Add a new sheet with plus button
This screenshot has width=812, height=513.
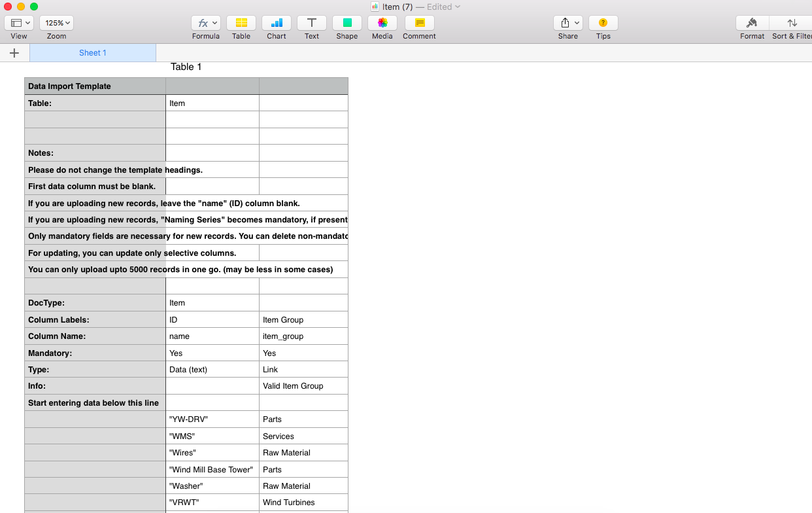(14, 53)
